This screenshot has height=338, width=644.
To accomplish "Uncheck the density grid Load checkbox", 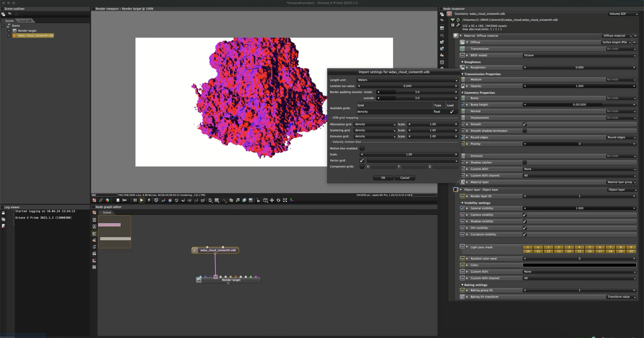I will pyautogui.click(x=452, y=111).
